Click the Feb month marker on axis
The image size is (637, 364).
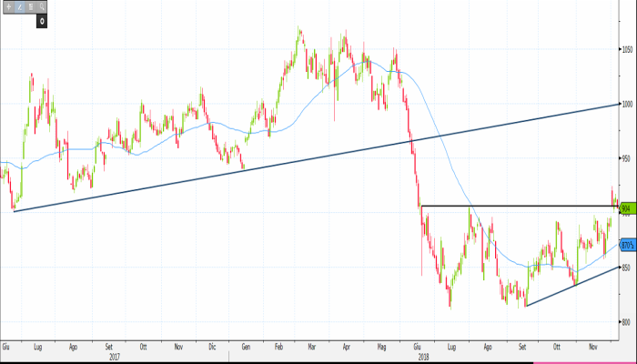[279, 348]
